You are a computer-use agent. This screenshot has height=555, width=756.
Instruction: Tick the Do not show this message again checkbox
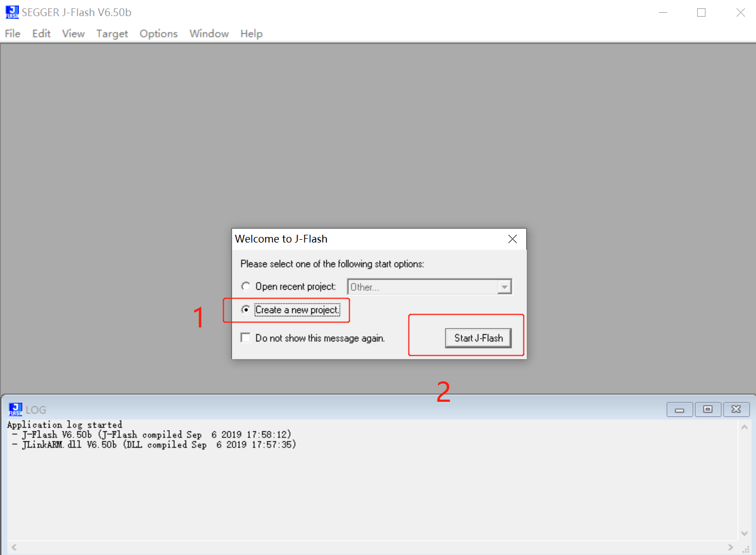point(245,337)
